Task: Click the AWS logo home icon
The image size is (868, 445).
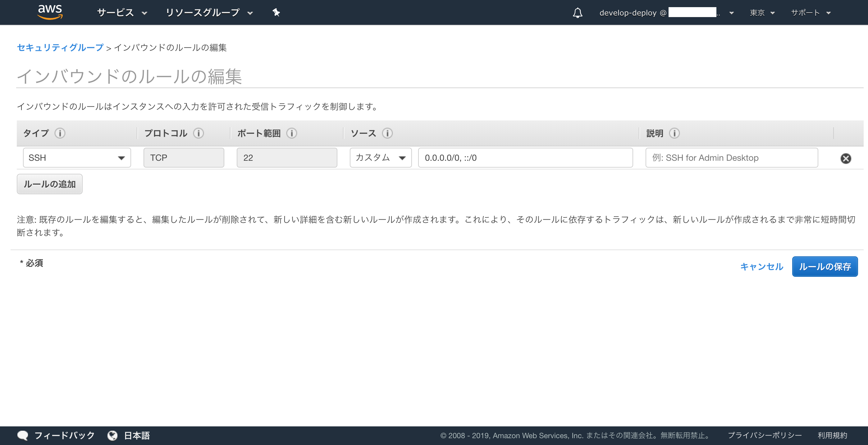Action: pos(50,12)
